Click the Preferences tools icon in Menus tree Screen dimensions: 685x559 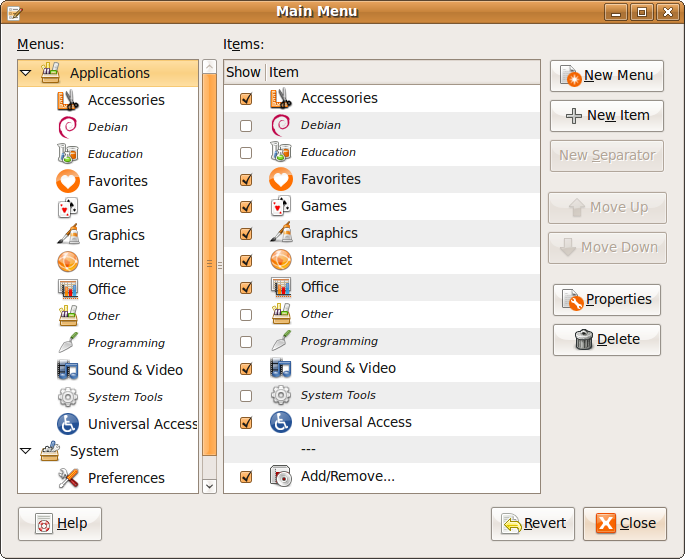point(68,478)
